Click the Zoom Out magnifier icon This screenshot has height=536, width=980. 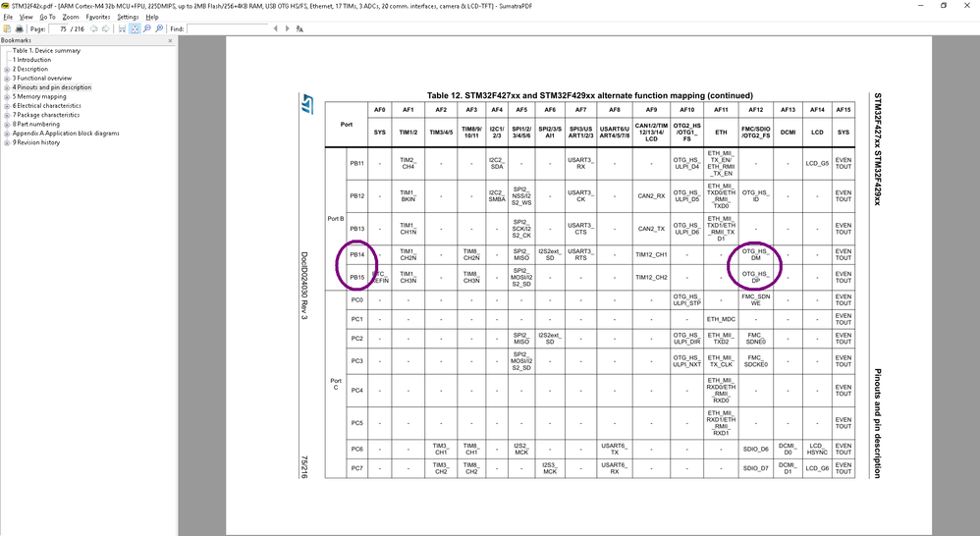(147, 28)
